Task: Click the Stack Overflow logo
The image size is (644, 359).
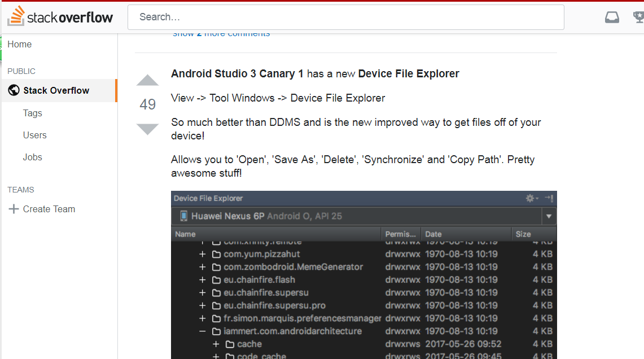Action: tap(60, 16)
